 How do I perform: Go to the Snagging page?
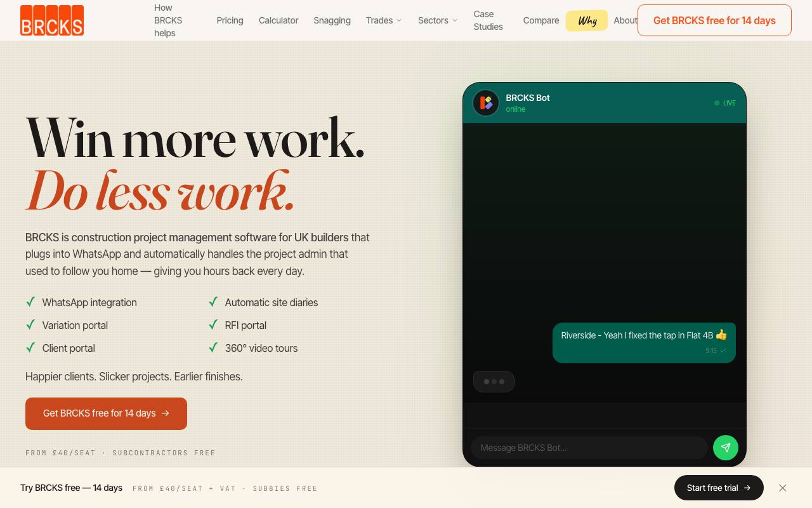332,20
